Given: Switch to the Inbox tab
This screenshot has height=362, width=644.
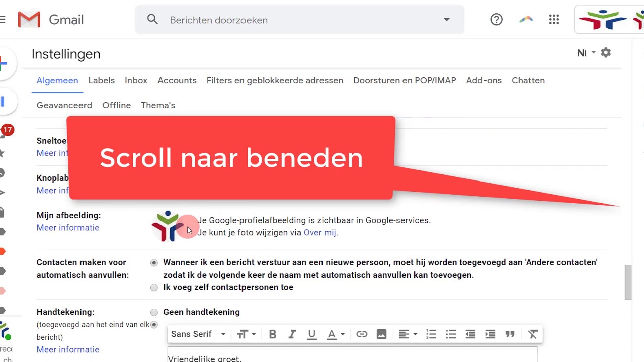Looking at the screenshot, I should pyautogui.click(x=136, y=80).
